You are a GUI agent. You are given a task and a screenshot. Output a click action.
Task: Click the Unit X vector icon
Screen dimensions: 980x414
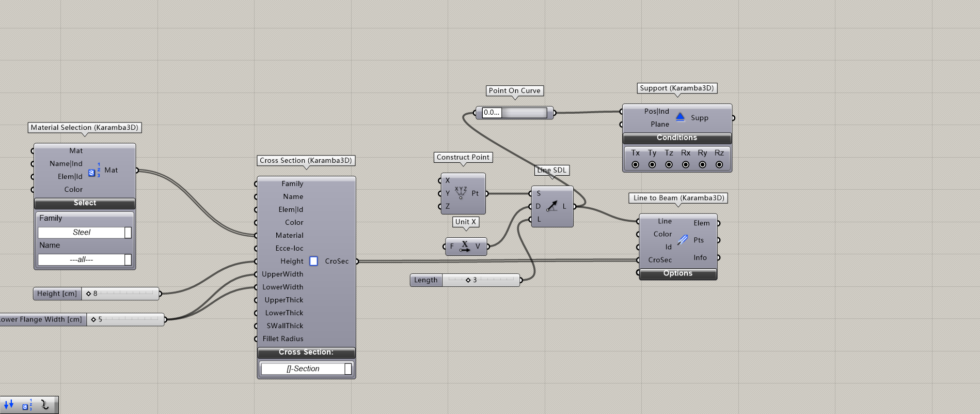(465, 246)
